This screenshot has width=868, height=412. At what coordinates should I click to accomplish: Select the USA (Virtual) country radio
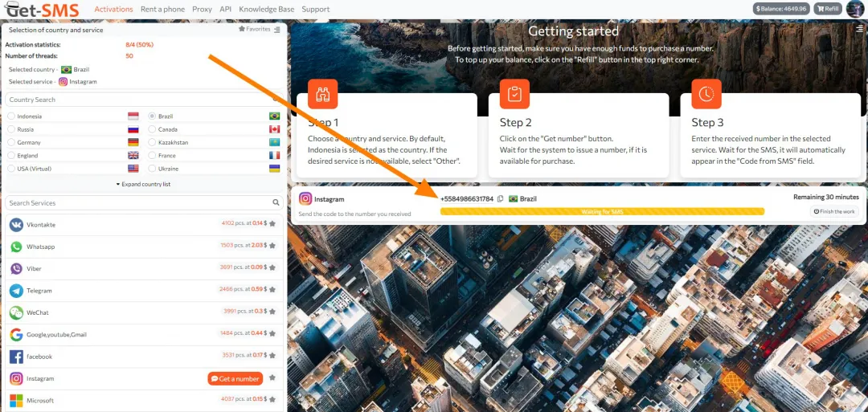coord(11,169)
